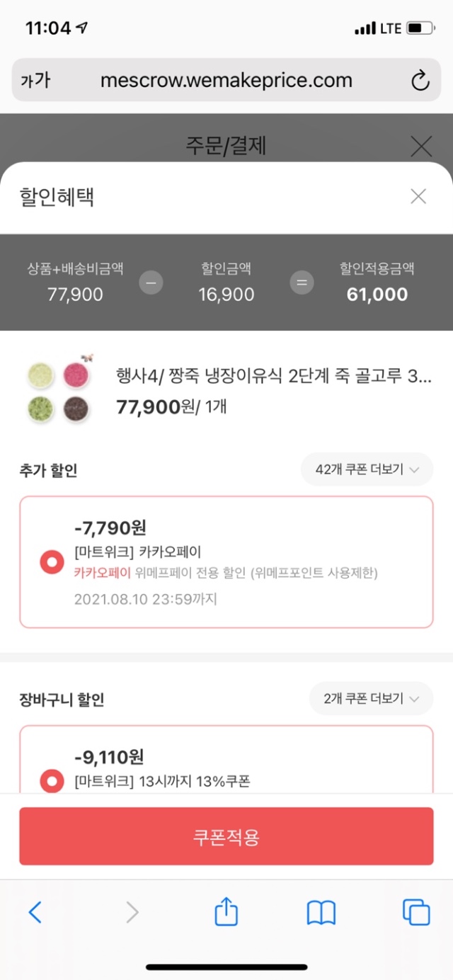Close the 할인혜택 discount panel

coord(418,197)
